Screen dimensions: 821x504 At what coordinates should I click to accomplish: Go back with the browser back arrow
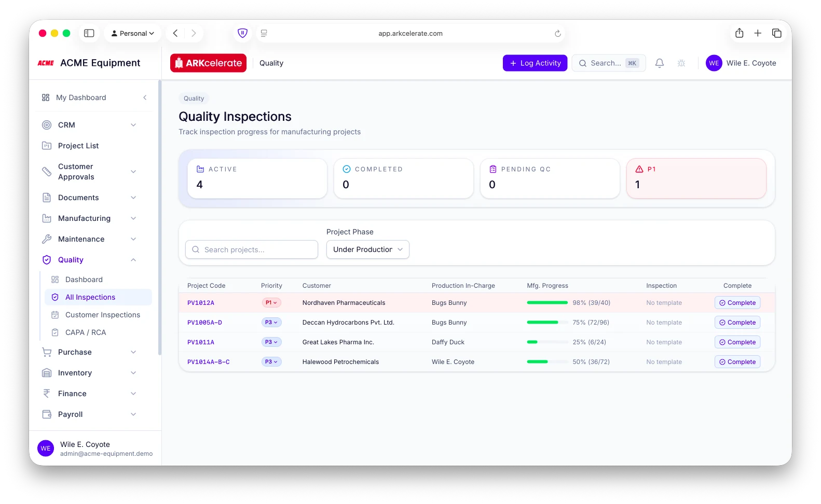(x=175, y=33)
